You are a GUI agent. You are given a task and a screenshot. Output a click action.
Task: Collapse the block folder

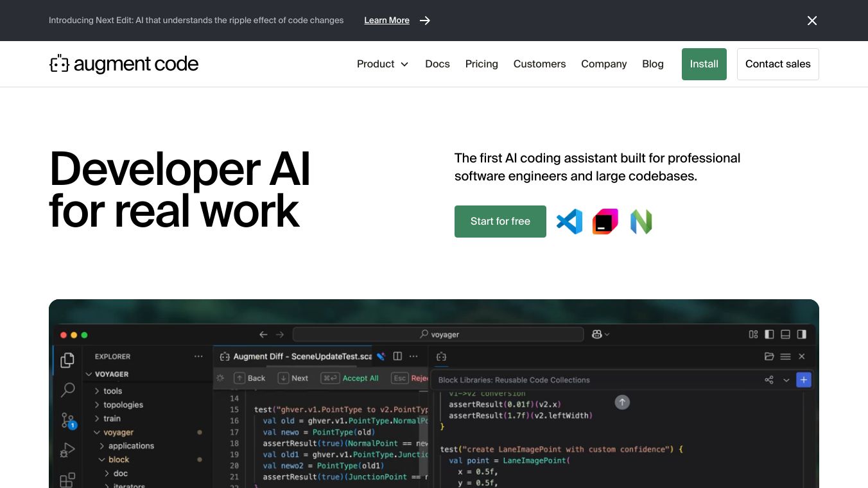(x=114, y=460)
